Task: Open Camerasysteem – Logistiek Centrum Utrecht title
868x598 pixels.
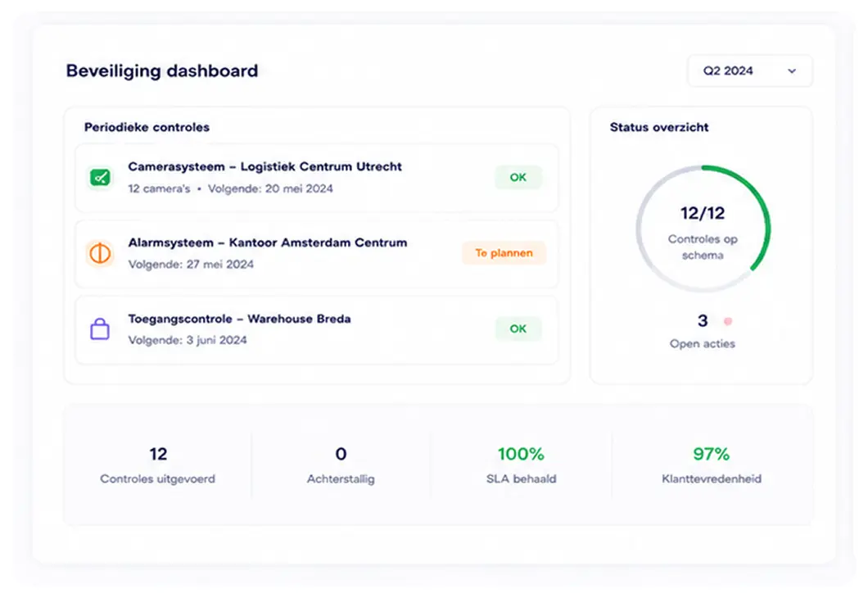Action: click(x=264, y=166)
